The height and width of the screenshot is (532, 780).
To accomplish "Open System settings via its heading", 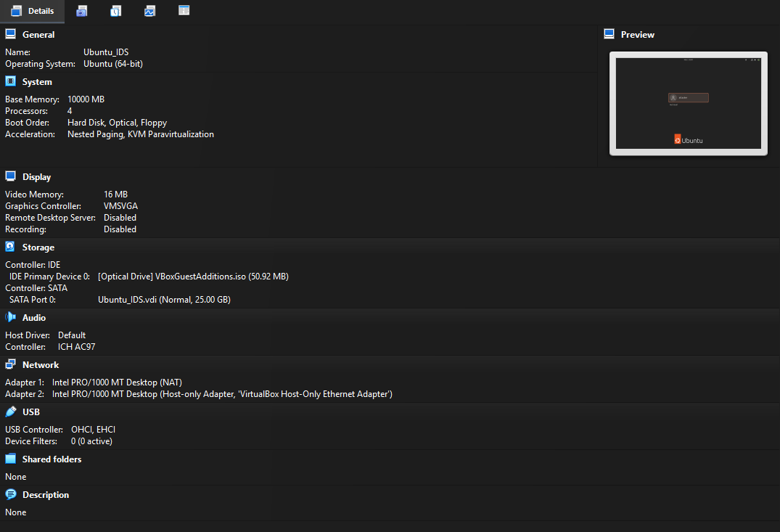I will tap(37, 81).
